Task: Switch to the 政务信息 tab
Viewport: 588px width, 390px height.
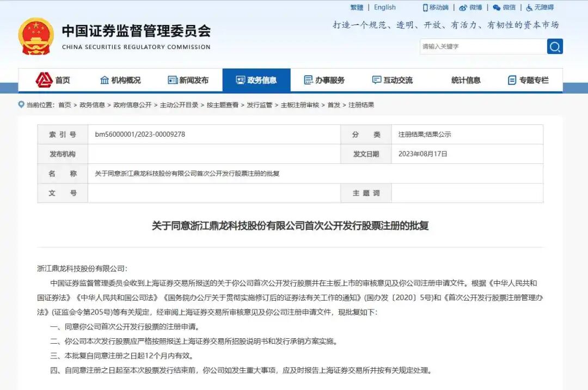Action: [x=257, y=80]
